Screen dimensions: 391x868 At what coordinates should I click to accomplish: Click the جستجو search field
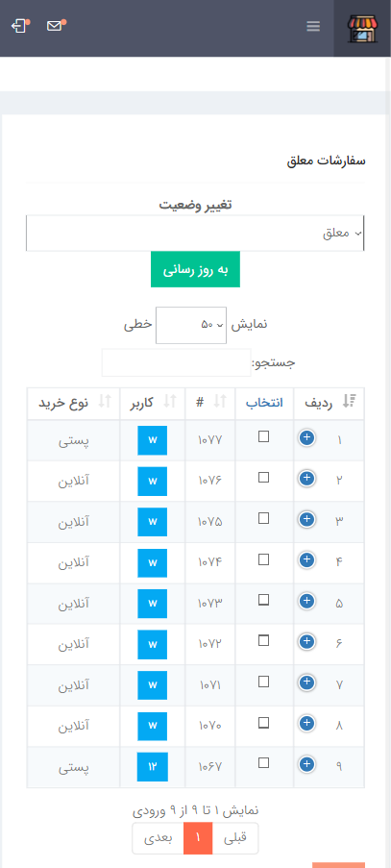pos(177,362)
